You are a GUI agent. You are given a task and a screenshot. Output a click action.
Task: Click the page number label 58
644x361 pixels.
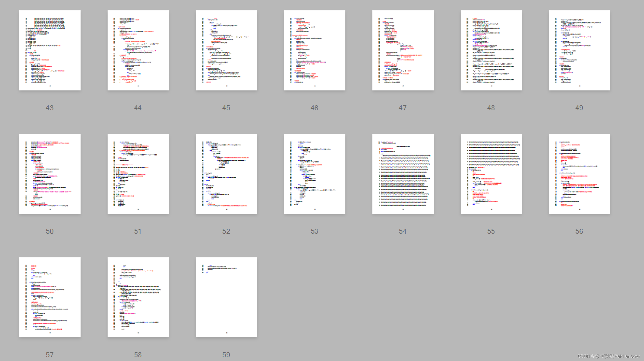pyautogui.click(x=138, y=355)
